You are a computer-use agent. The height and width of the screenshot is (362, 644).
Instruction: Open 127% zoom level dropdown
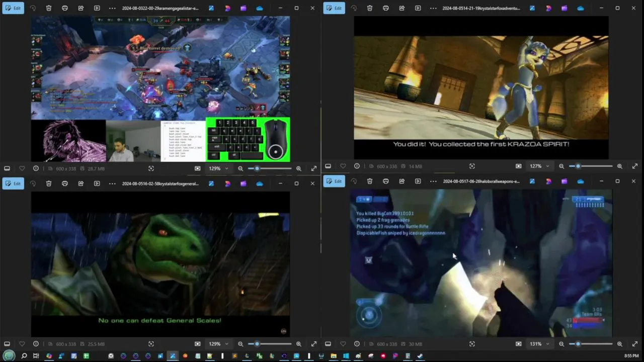[539, 166]
